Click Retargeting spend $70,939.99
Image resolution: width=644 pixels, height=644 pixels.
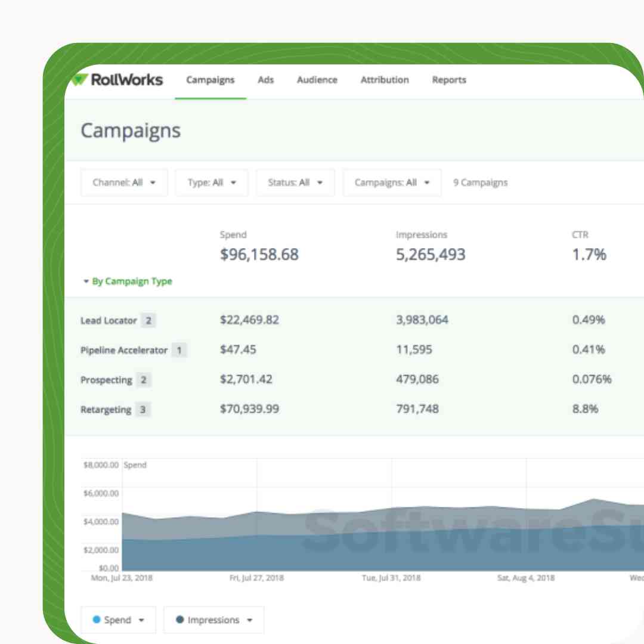249,408
